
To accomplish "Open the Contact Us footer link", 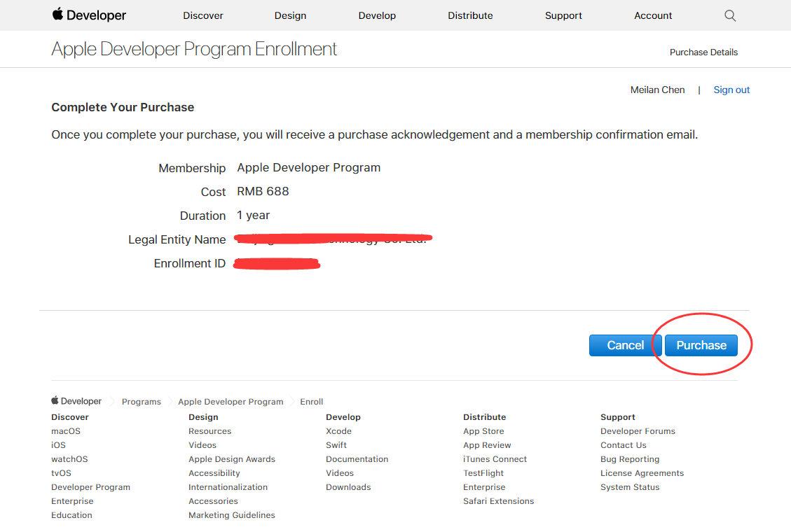I will pos(623,445).
